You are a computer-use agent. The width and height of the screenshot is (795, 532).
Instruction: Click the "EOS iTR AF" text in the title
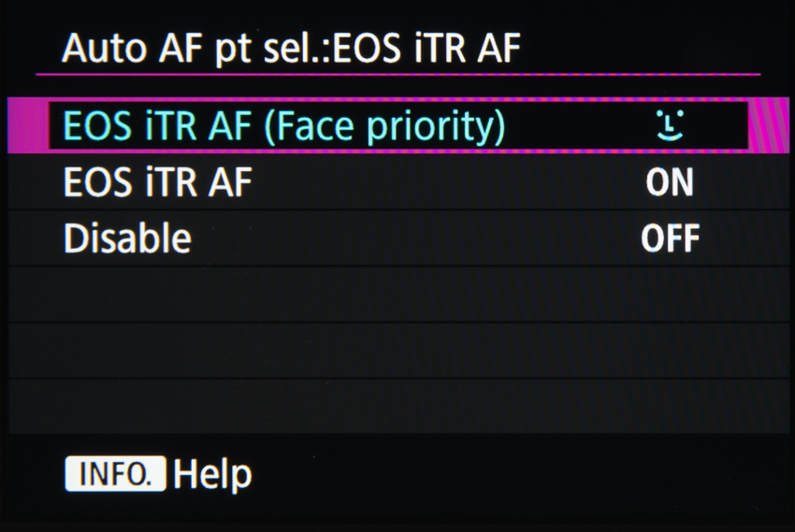pyautogui.click(x=426, y=49)
